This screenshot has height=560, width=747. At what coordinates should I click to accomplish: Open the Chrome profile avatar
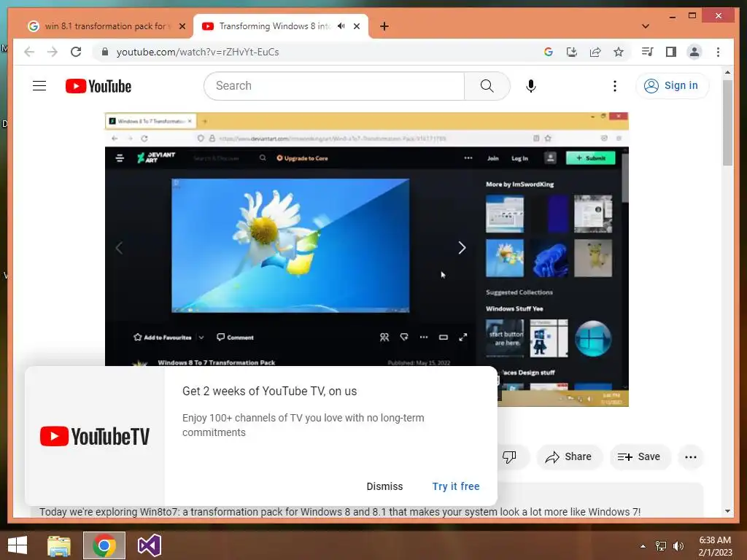[x=694, y=52]
